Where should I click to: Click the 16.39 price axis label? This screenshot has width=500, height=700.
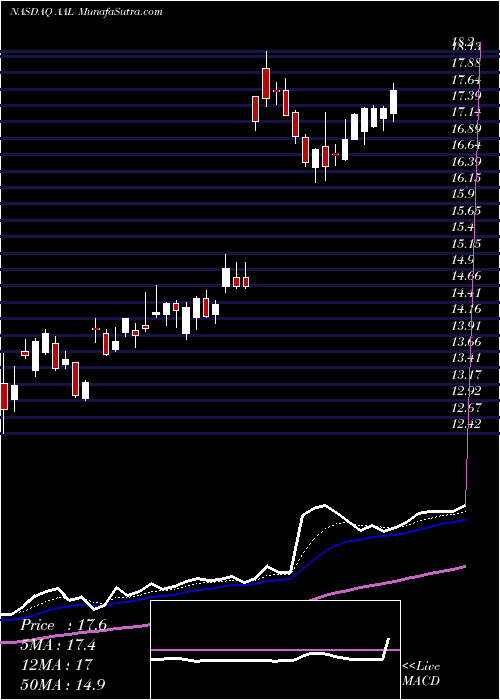[466, 162]
